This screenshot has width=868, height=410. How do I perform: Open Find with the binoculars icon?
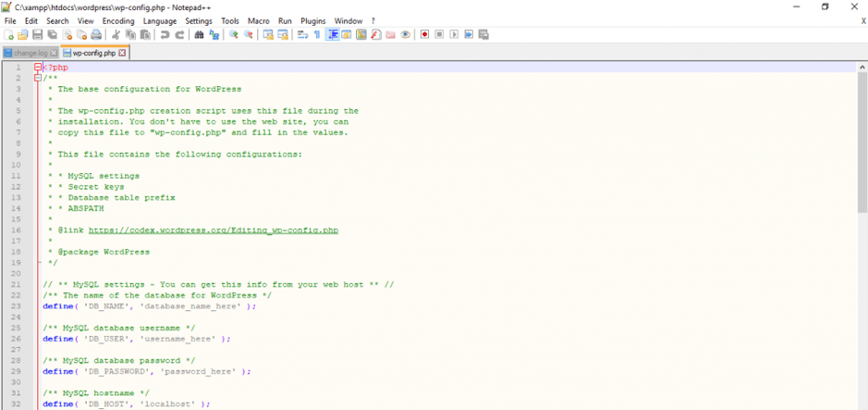point(199,34)
